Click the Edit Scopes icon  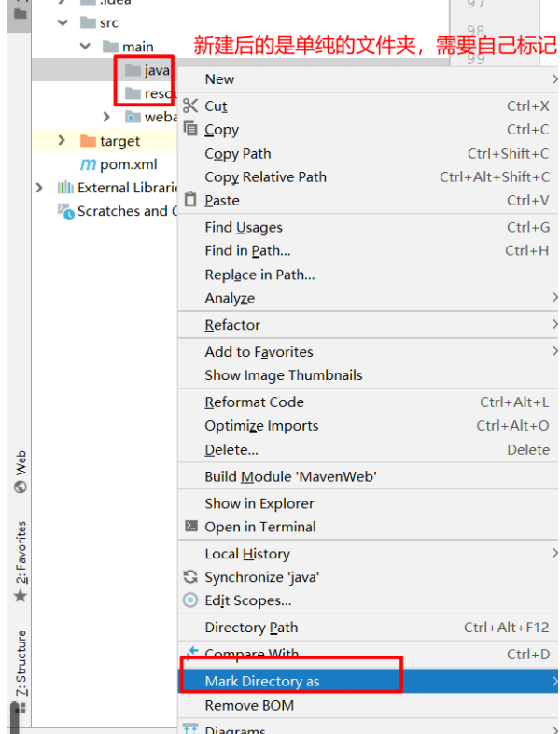190,600
